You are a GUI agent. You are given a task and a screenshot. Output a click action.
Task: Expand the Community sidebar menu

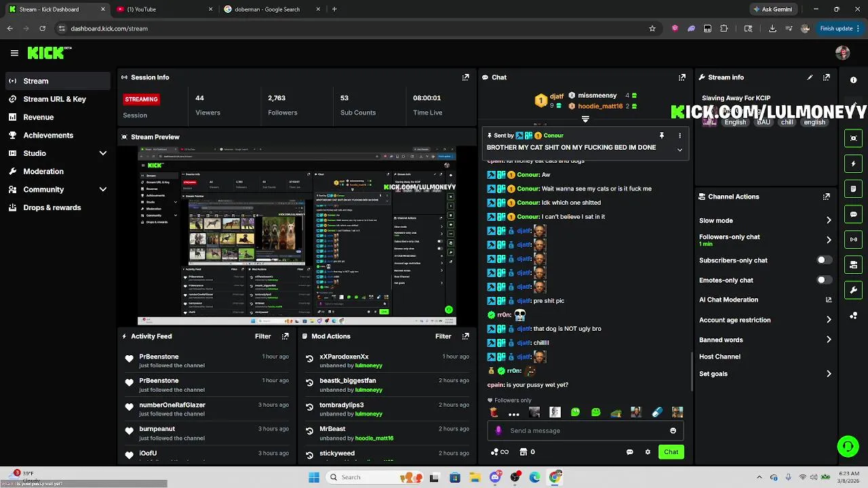coord(103,190)
